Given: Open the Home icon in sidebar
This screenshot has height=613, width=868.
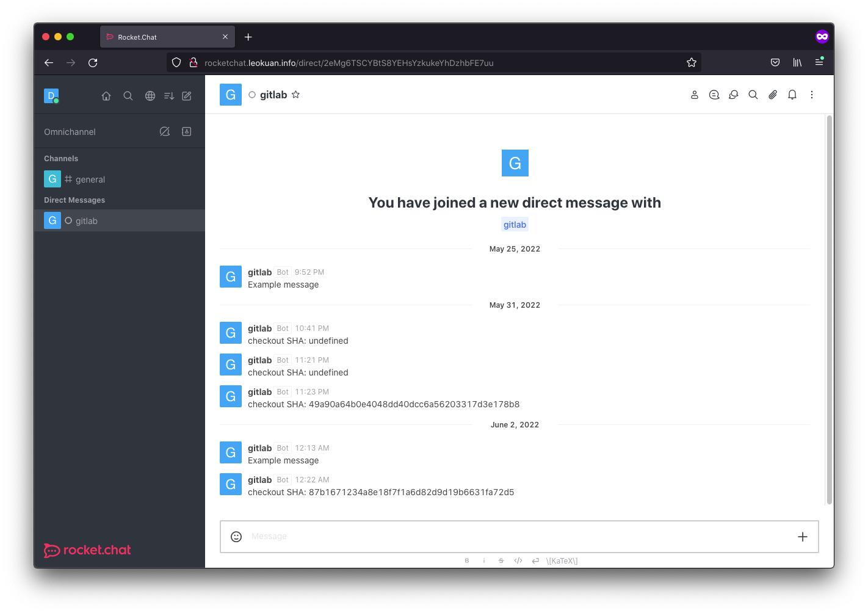Looking at the screenshot, I should click(106, 96).
